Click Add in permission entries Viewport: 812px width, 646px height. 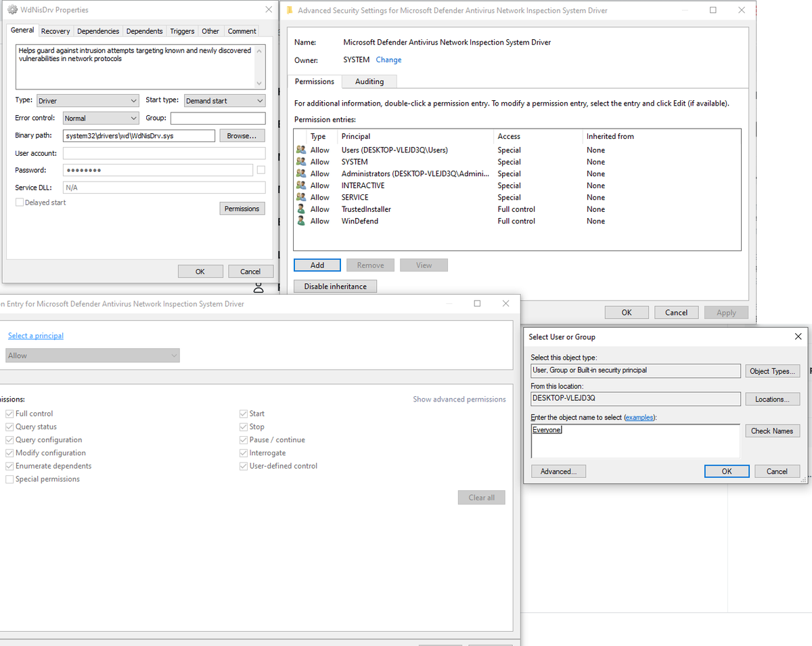coord(317,265)
